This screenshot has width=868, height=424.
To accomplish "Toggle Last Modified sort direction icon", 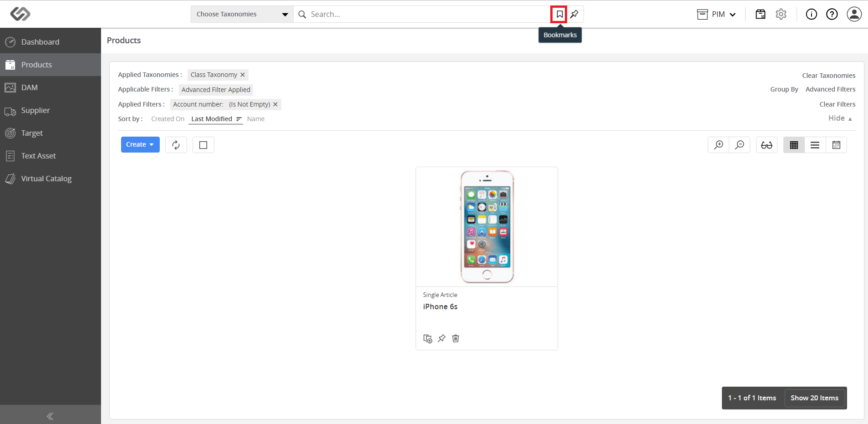I will click(x=239, y=119).
